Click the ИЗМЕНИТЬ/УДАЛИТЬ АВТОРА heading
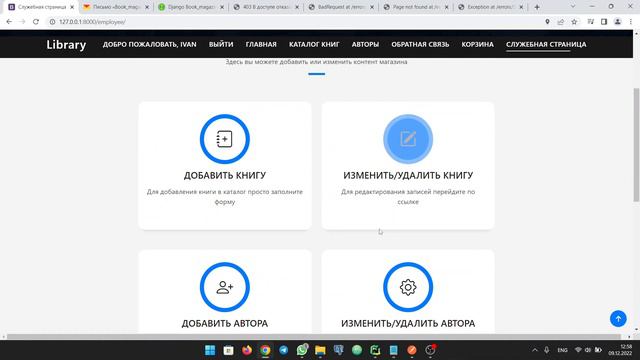The height and width of the screenshot is (360, 640). (x=408, y=323)
